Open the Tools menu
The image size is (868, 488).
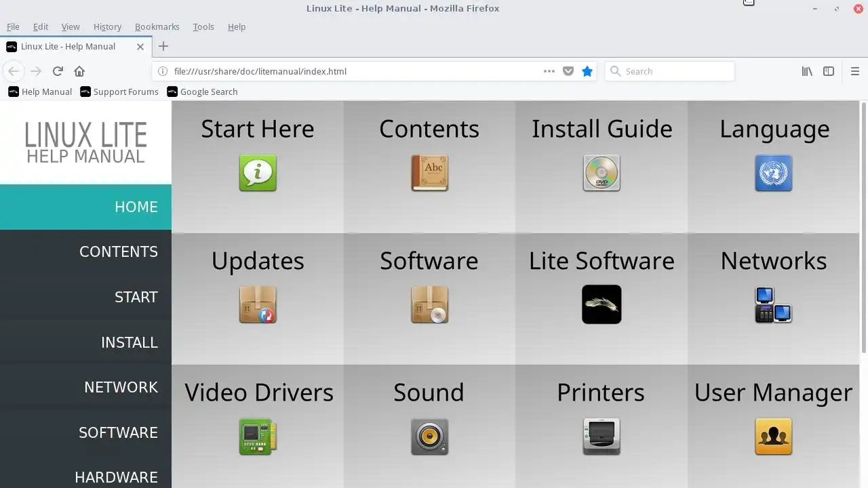click(x=203, y=26)
